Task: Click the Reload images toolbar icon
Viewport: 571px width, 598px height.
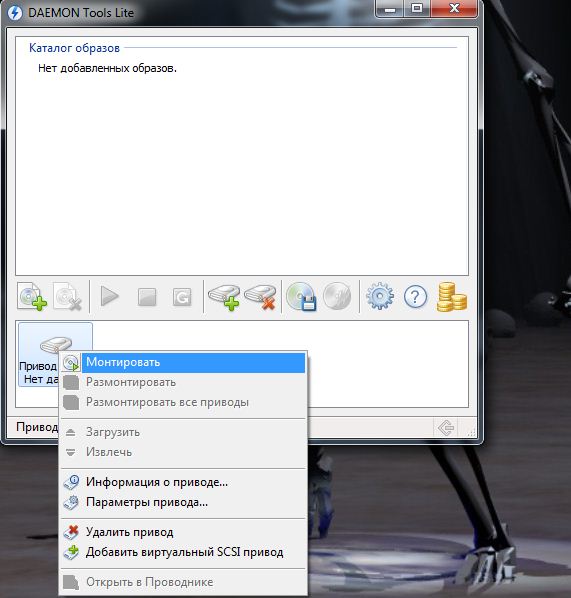Action: tap(182, 297)
